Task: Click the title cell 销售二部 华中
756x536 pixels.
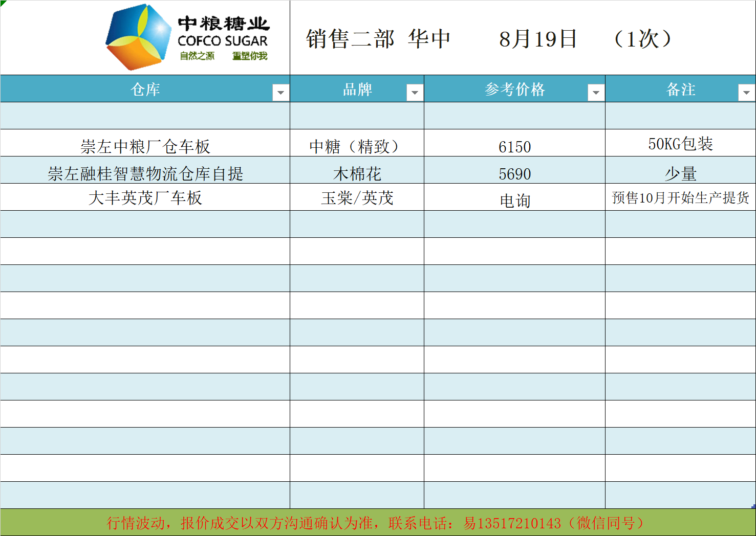Action: pos(378,39)
